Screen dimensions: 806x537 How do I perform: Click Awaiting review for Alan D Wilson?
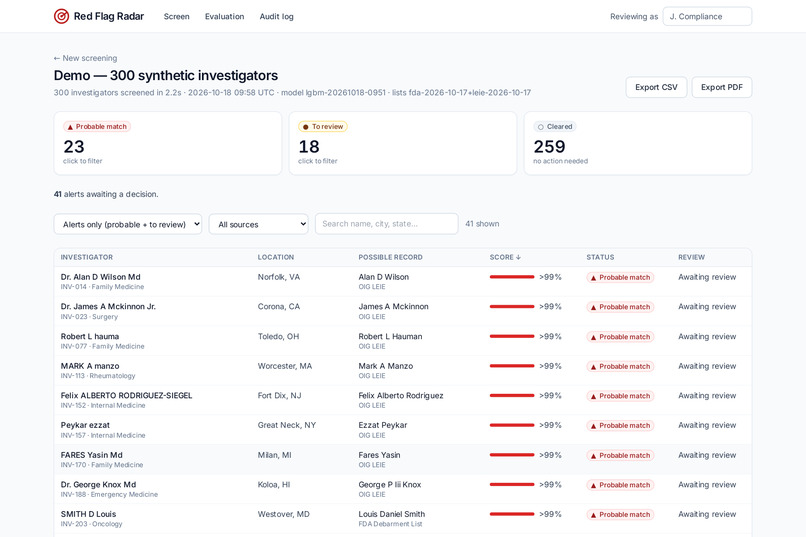click(707, 277)
